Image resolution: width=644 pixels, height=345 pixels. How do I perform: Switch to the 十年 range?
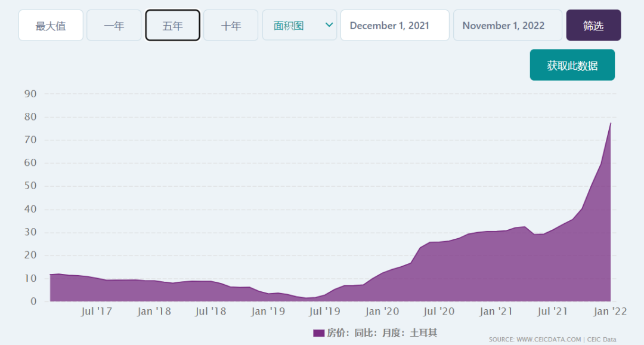tap(231, 26)
